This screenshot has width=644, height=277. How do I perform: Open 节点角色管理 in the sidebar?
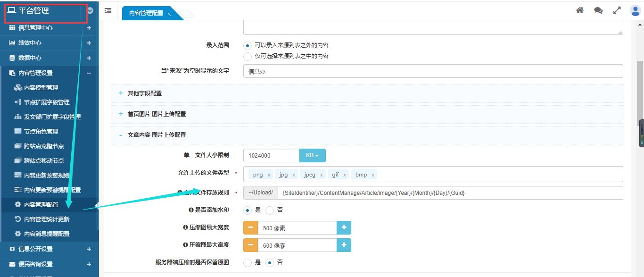click(41, 132)
